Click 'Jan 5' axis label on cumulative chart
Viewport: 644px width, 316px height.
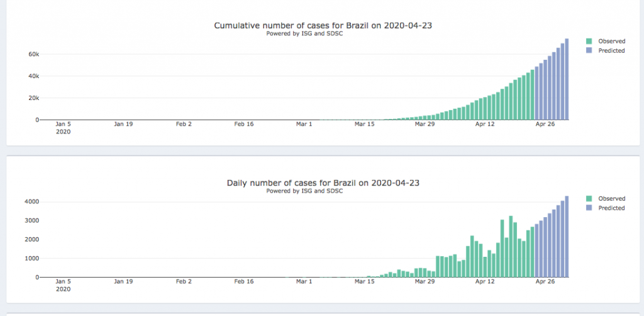tap(63, 124)
